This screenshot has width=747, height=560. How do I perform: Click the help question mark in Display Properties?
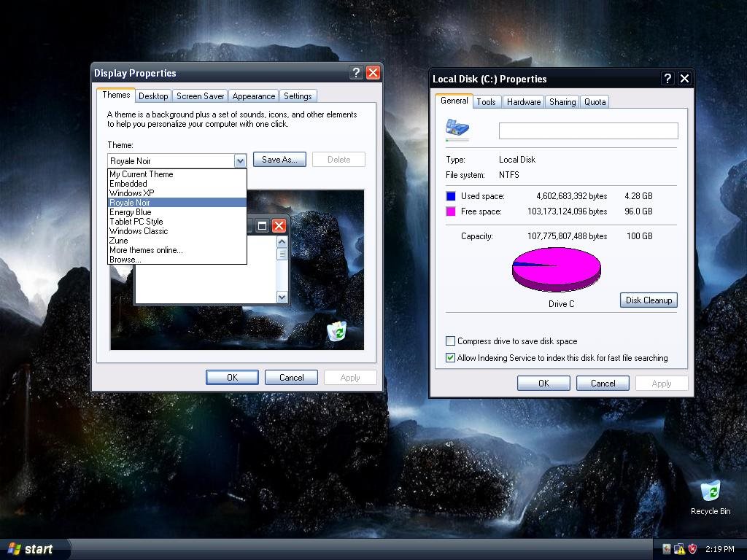[356, 72]
